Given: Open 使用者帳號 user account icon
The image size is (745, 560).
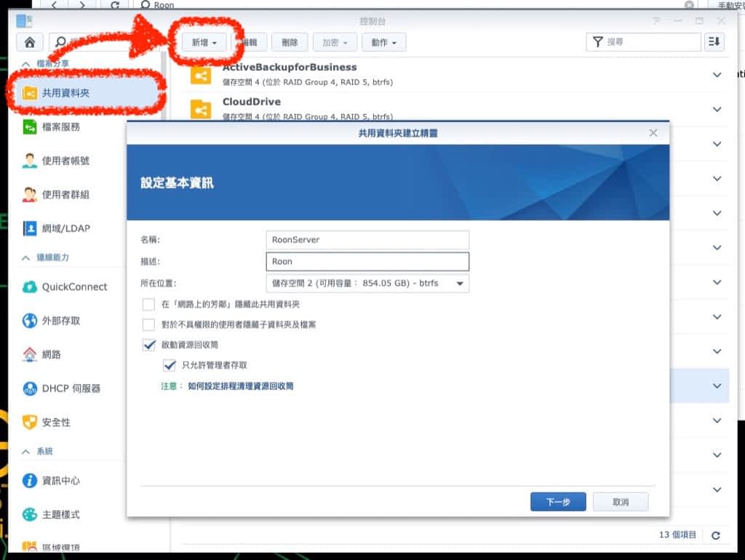Looking at the screenshot, I should [30, 161].
